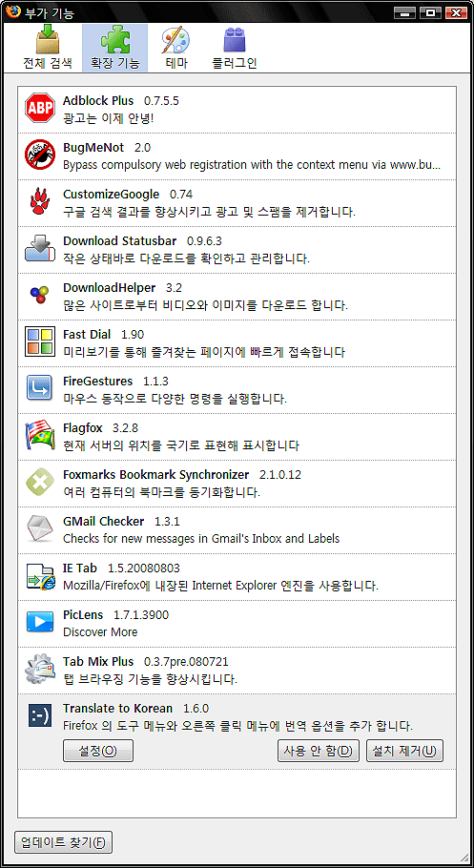
Task: Select the PicLens play icon
Action: 40,623
